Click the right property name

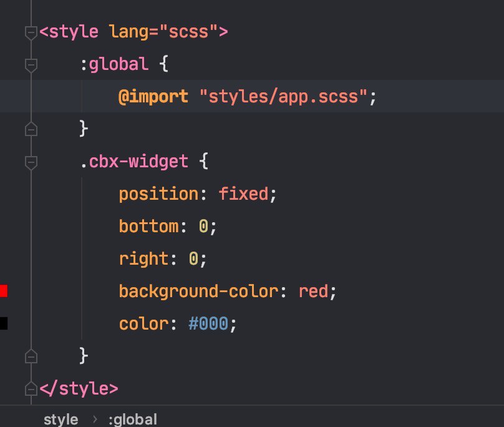pos(143,258)
